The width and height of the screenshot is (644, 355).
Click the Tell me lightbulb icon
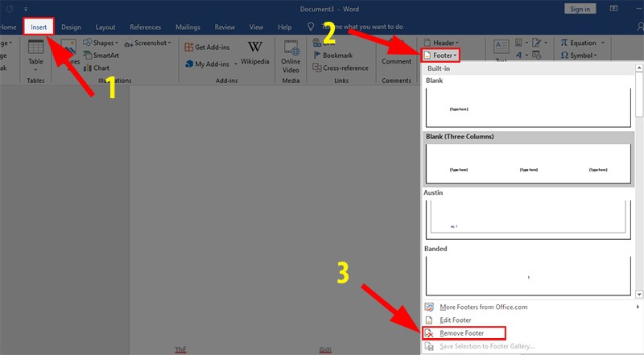pos(311,27)
